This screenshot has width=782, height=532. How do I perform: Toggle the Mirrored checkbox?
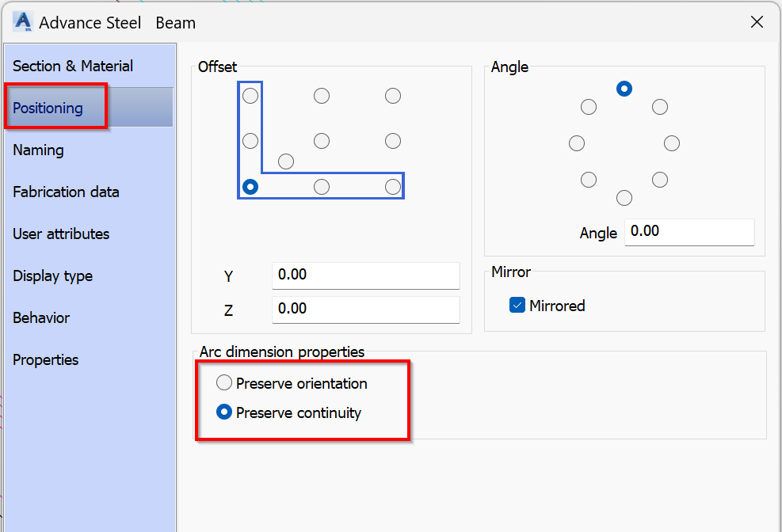tap(517, 305)
